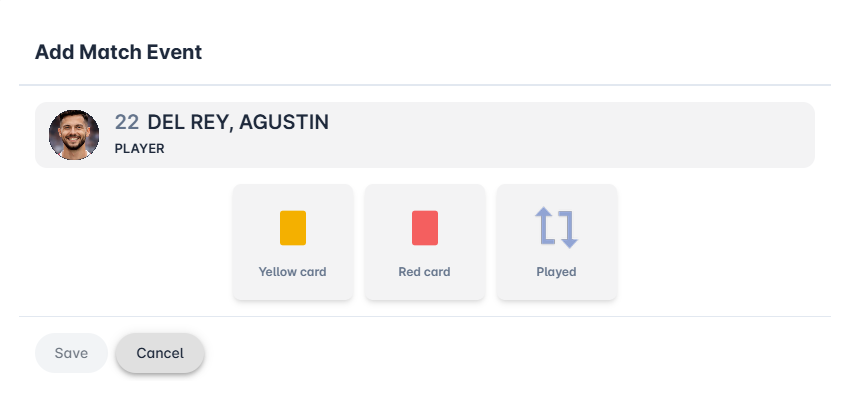
Task: Click the first name AGUSTIN
Action: pos(284,123)
